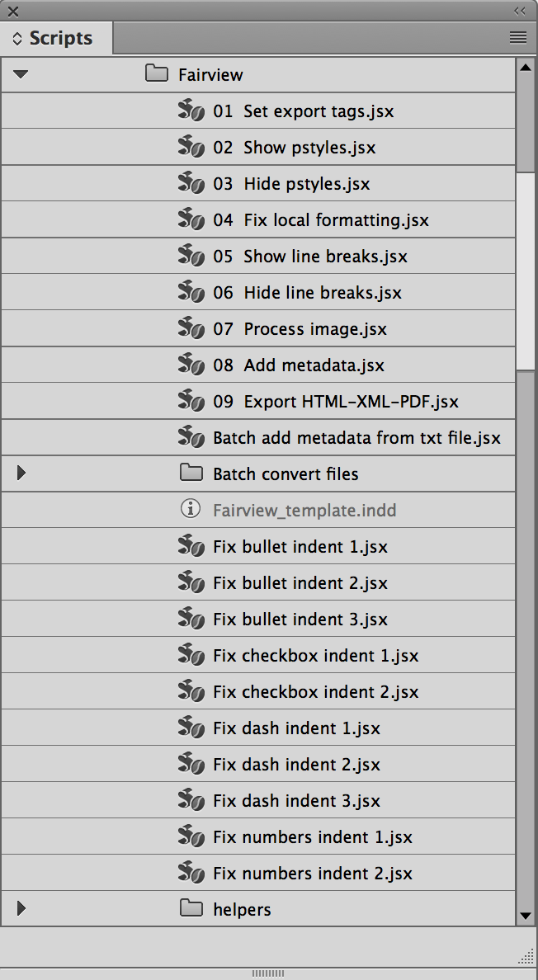The image size is (538, 980).
Task: Click the helpers folder icon
Action: (191, 909)
